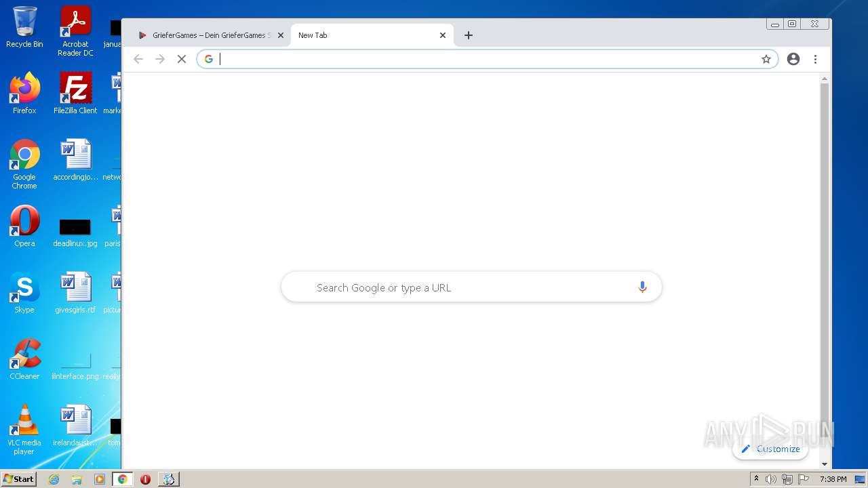Open Windows Explorer from taskbar
868x488 pixels.
point(77,479)
